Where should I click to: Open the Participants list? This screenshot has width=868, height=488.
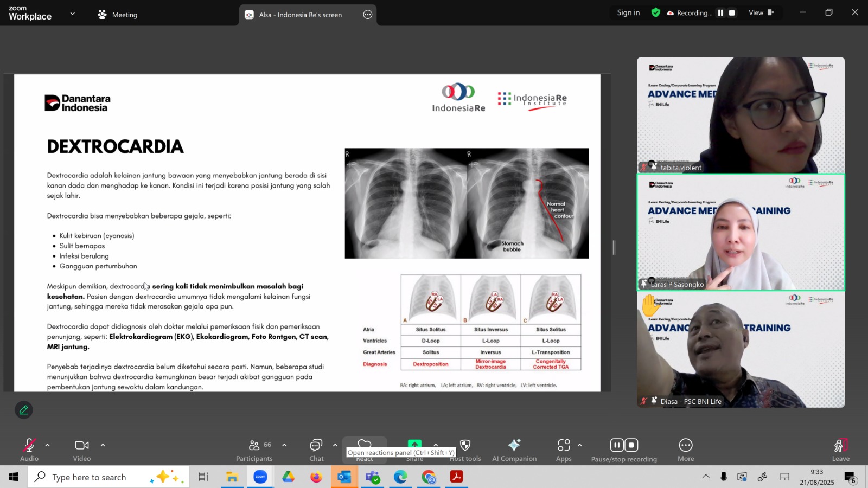click(254, 450)
